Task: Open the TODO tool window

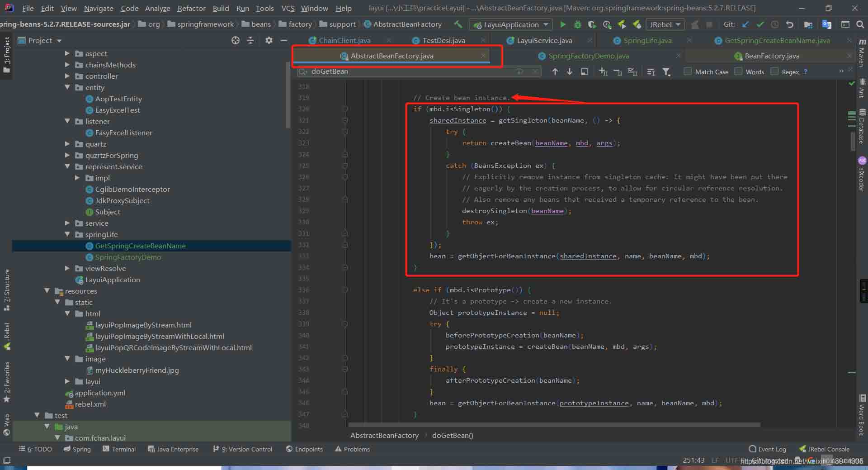Action: coord(35,449)
